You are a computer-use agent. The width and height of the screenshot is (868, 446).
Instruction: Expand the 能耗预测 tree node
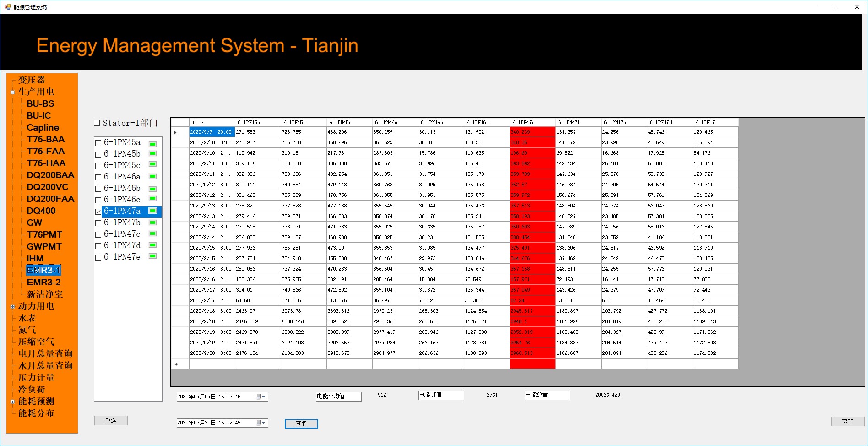click(12, 402)
